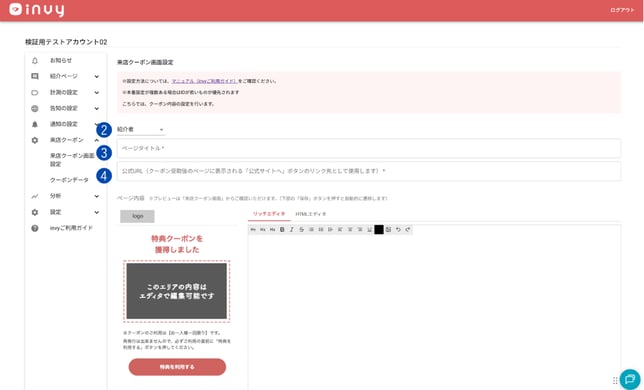644x390 pixels.
Task: Click the drag handle dots near chat bubble
Action: point(615,381)
